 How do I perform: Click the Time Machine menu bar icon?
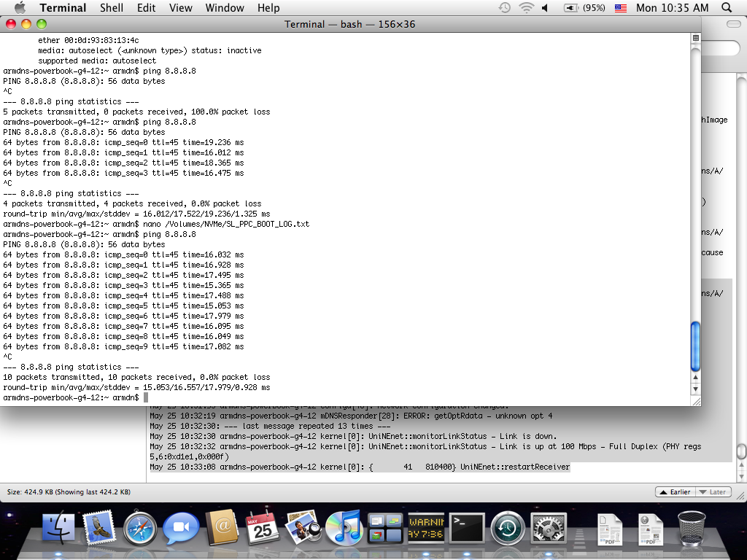[x=505, y=7]
